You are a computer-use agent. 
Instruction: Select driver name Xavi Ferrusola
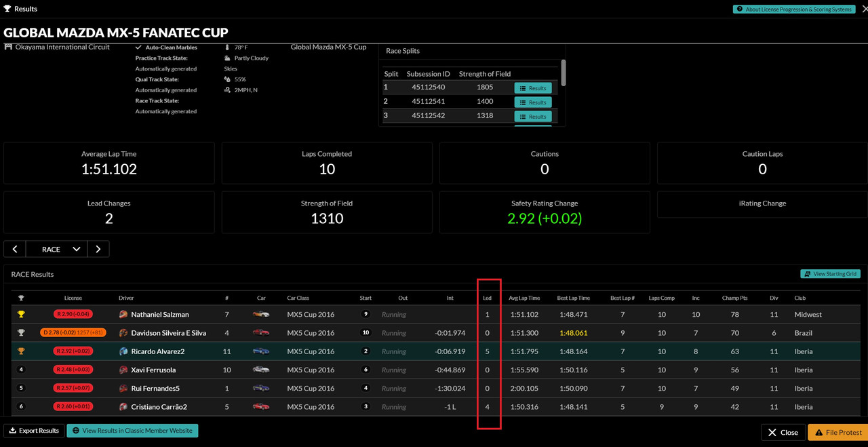pos(153,370)
